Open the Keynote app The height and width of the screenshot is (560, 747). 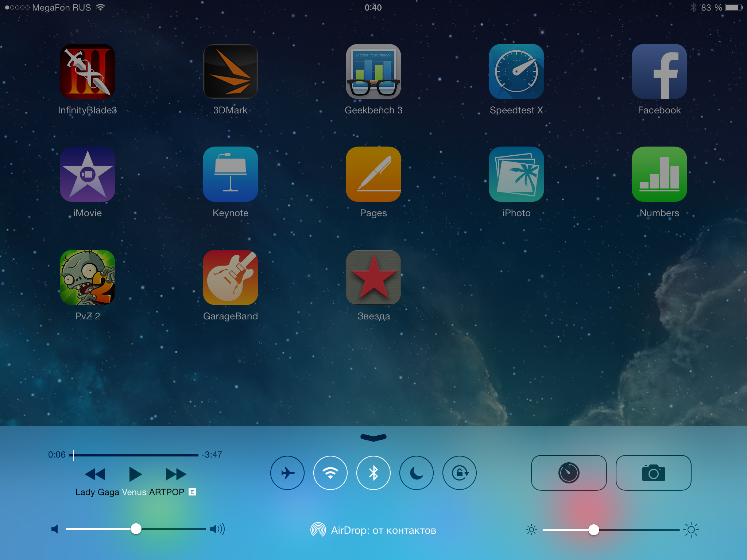click(x=231, y=174)
